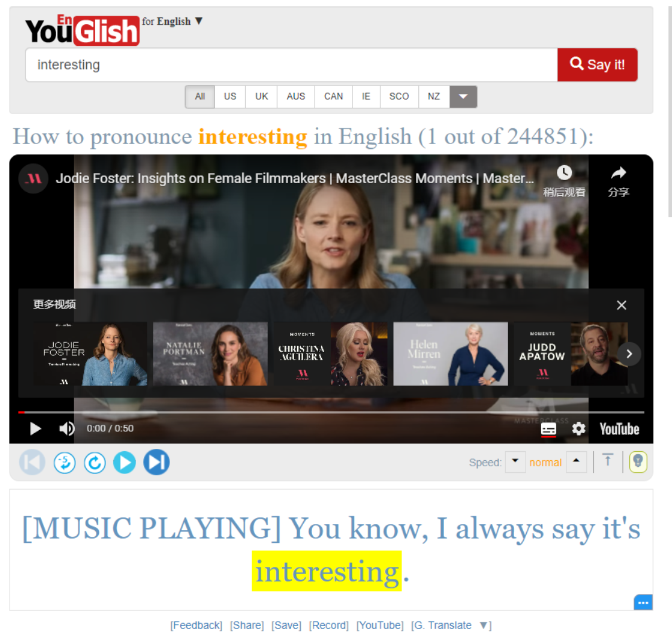This screenshot has height=638, width=672.
Task: Click the Watch later clock icon
Action: click(x=564, y=173)
